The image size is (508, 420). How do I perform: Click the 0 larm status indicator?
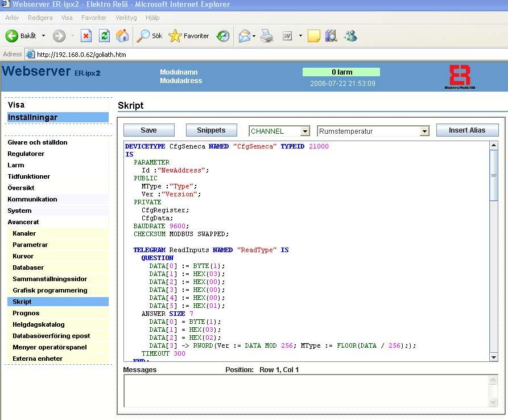click(x=341, y=72)
